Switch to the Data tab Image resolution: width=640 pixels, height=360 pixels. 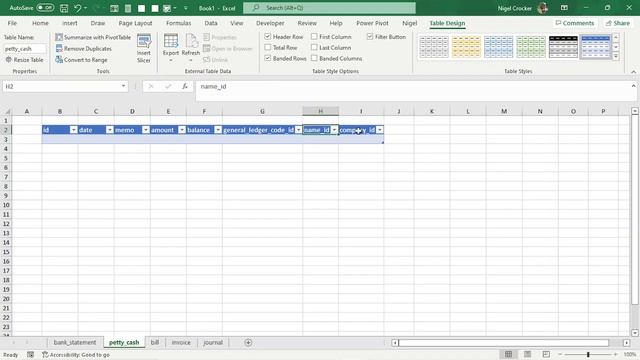click(211, 23)
